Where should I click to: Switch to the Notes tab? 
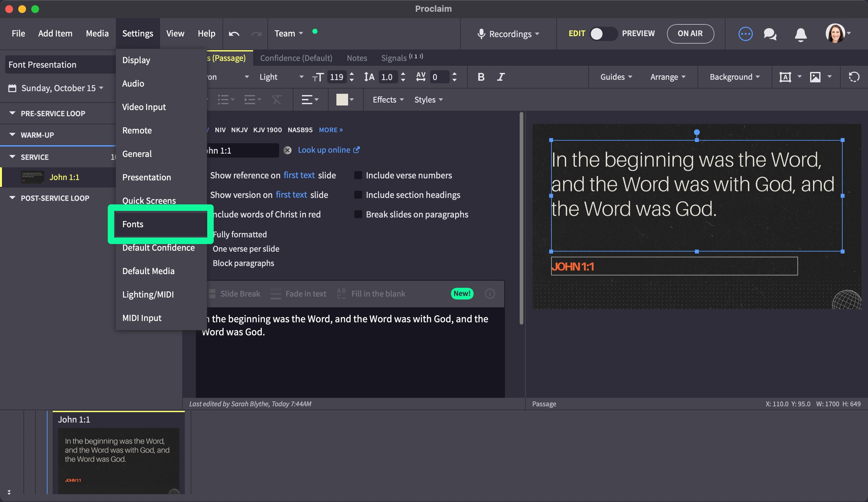[x=357, y=58]
